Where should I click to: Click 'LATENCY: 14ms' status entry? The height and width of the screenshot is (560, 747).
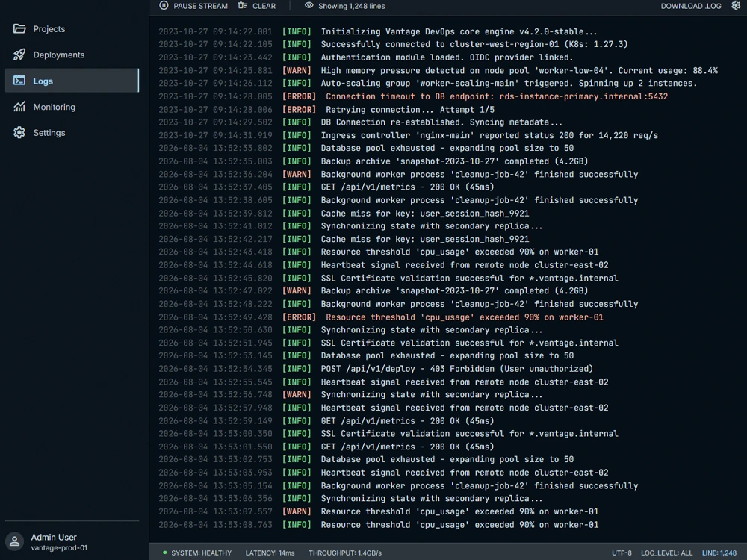click(270, 553)
